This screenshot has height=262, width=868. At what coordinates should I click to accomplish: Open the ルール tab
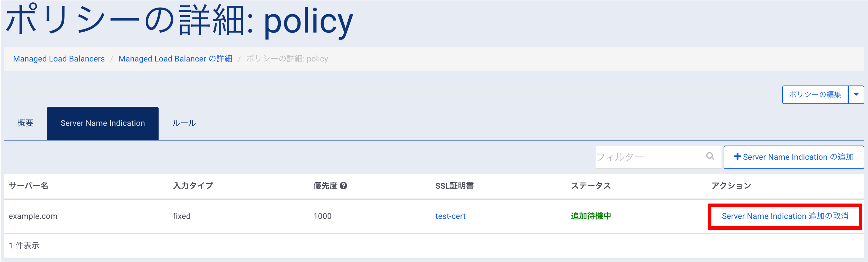pyautogui.click(x=184, y=123)
